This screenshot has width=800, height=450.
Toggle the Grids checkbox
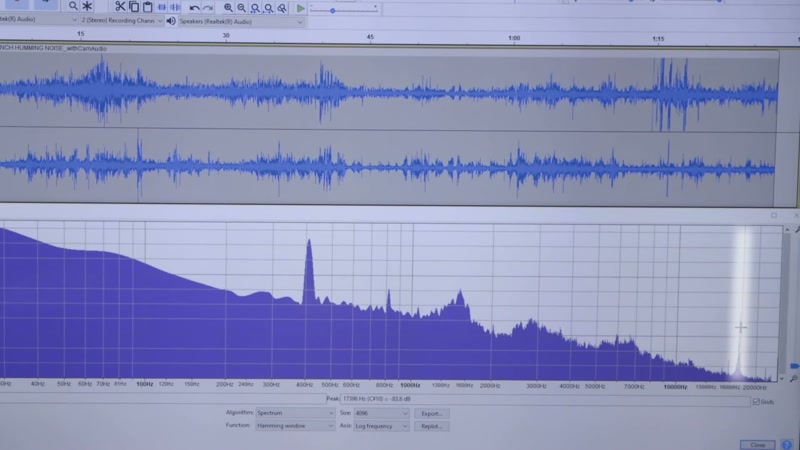[x=756, y=402]
